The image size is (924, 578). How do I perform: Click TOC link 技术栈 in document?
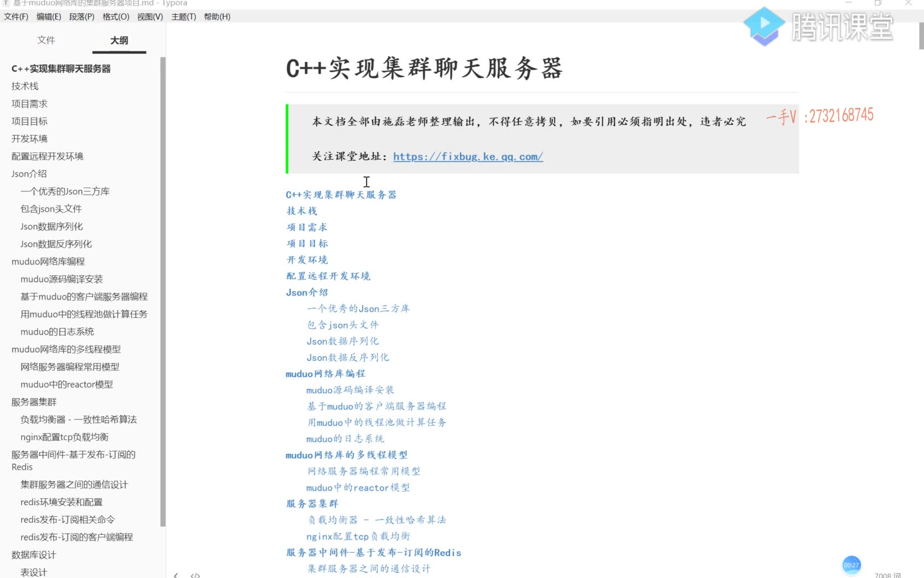coord(302,211)
